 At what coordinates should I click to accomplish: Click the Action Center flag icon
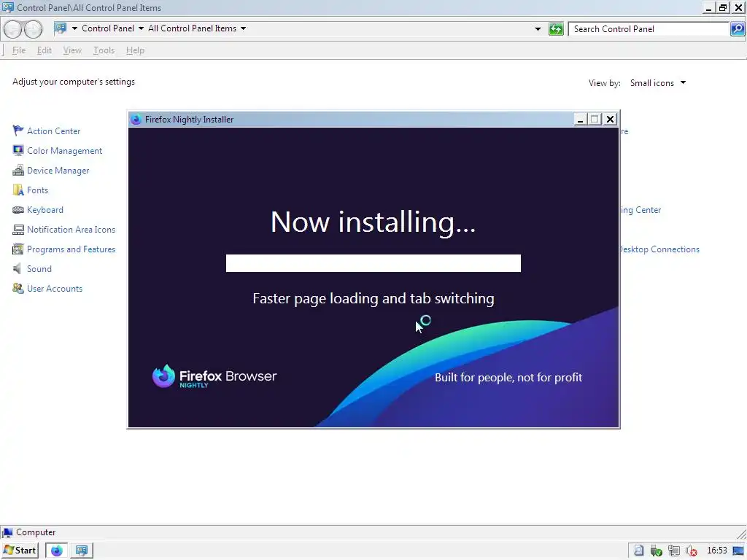point(18,131)
